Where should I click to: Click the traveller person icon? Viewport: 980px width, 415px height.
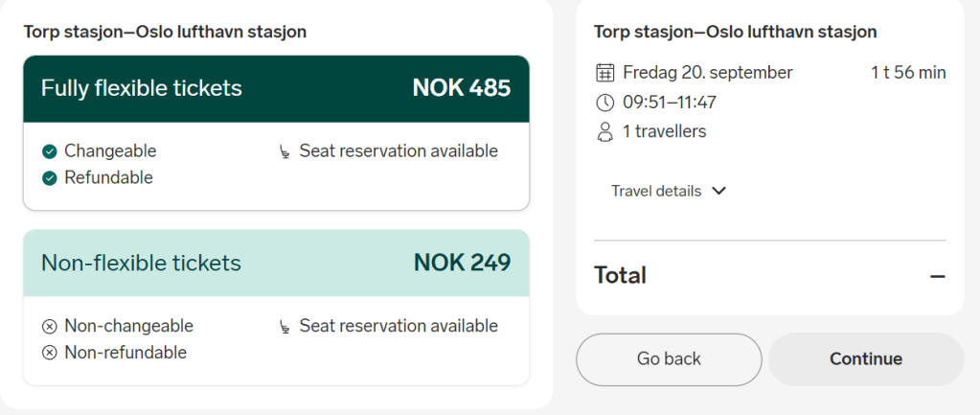click(x=604, y=132)
